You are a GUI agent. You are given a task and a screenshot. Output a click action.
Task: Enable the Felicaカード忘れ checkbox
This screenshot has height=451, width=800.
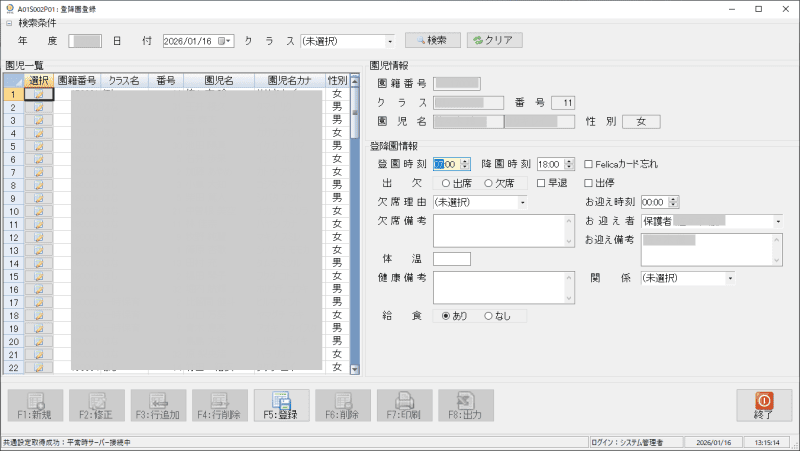pos(589,164)
